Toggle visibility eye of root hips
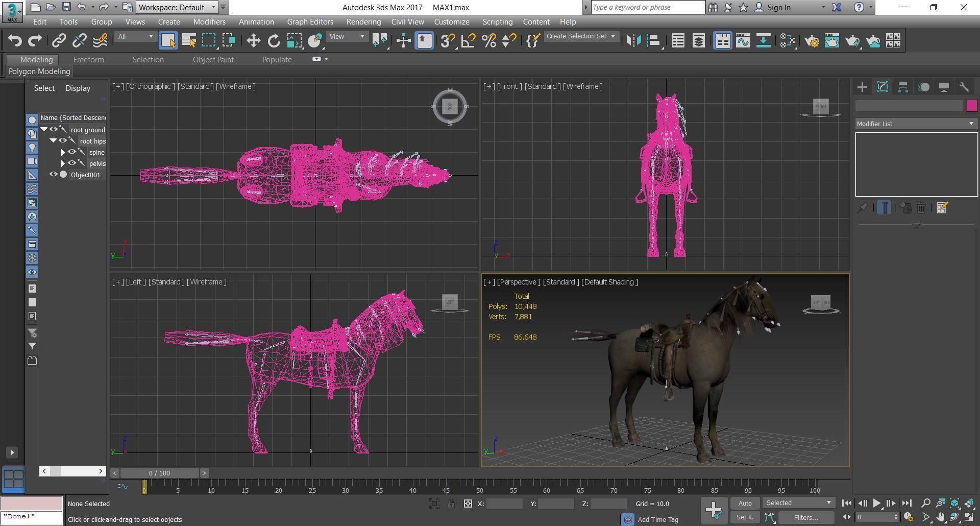Image resolution: width=980 pixels, height=526 pixels. tap(63, 141)
